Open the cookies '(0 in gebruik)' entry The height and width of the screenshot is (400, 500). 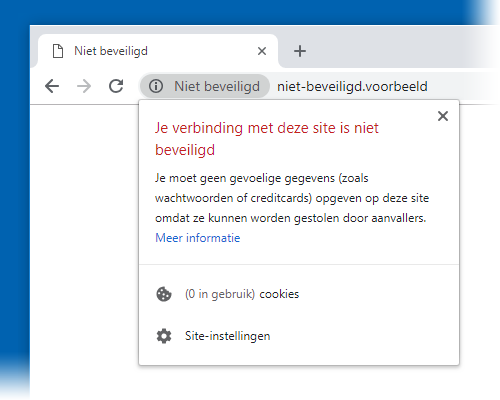[x=242, y=294]
